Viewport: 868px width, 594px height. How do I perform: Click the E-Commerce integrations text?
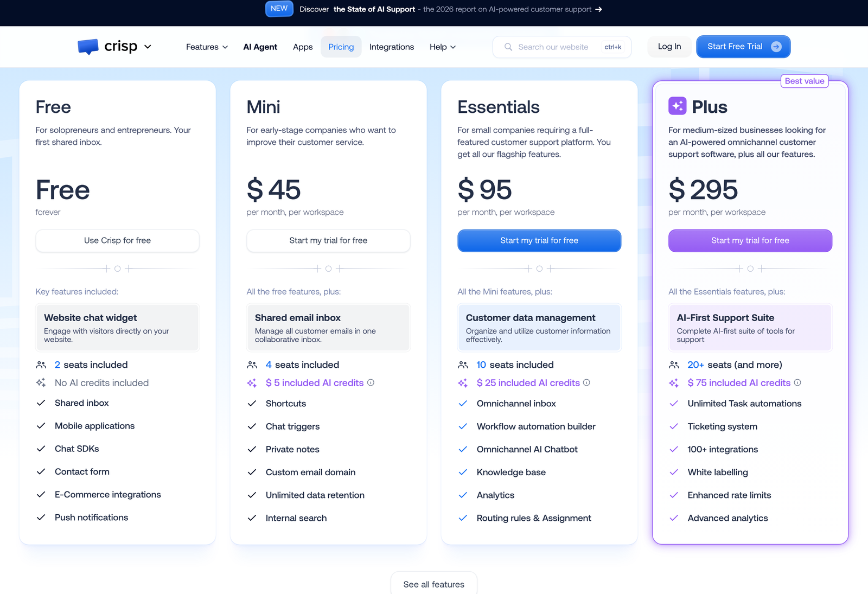(107, 495)
